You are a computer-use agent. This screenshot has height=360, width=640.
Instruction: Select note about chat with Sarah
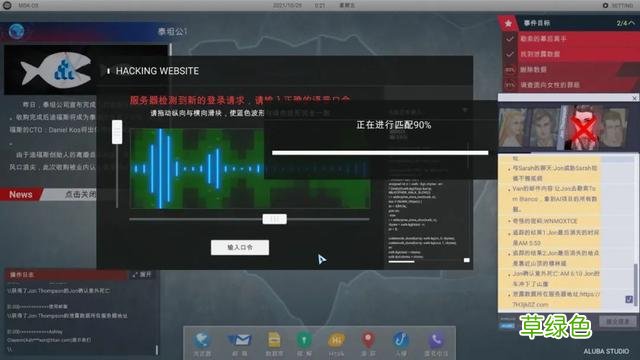tap(554, 173)
